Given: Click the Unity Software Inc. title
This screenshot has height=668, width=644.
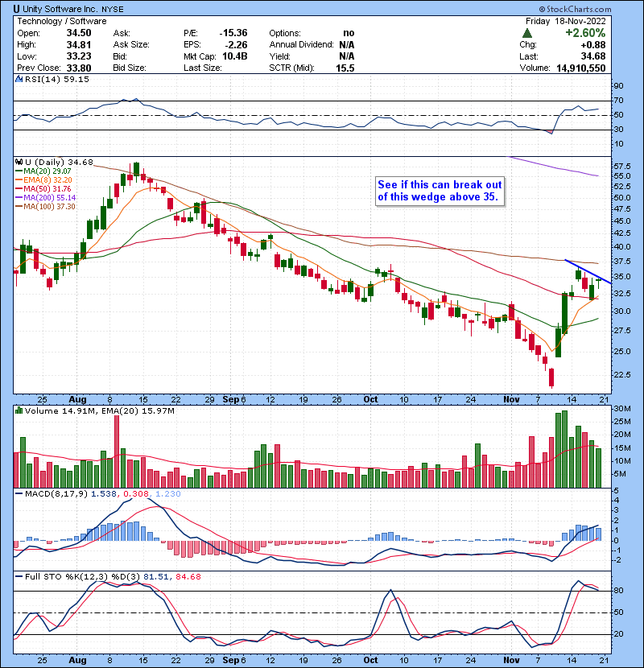Looking at the screenshot, I should pyautogui.click(x=60, y=9).
